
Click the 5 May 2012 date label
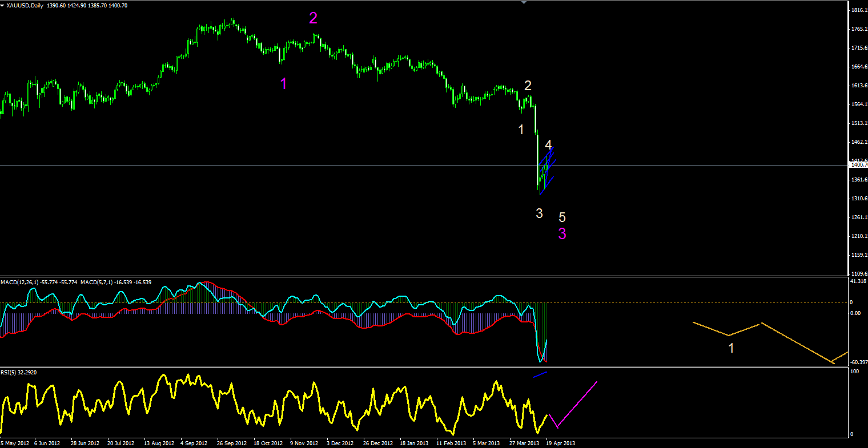point(14,443)
